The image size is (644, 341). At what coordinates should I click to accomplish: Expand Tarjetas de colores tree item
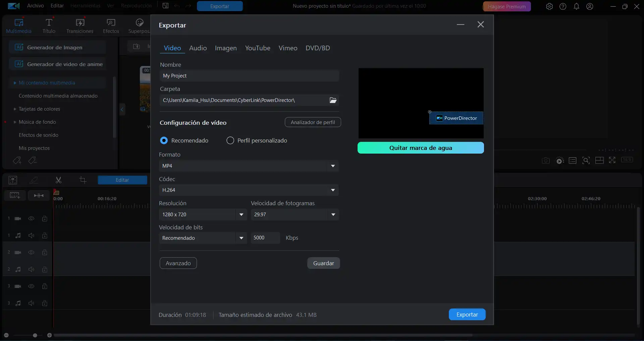(15, 109)
